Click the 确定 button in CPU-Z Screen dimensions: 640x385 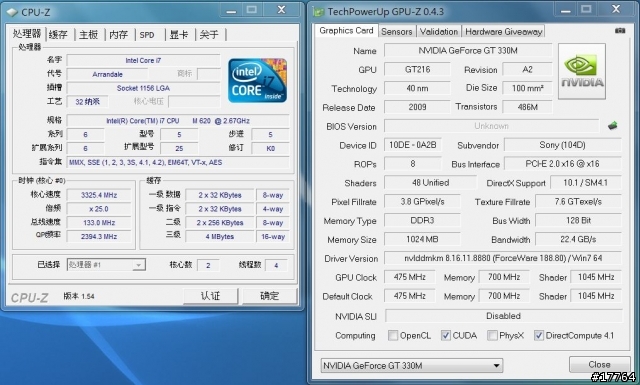[269, 296]
